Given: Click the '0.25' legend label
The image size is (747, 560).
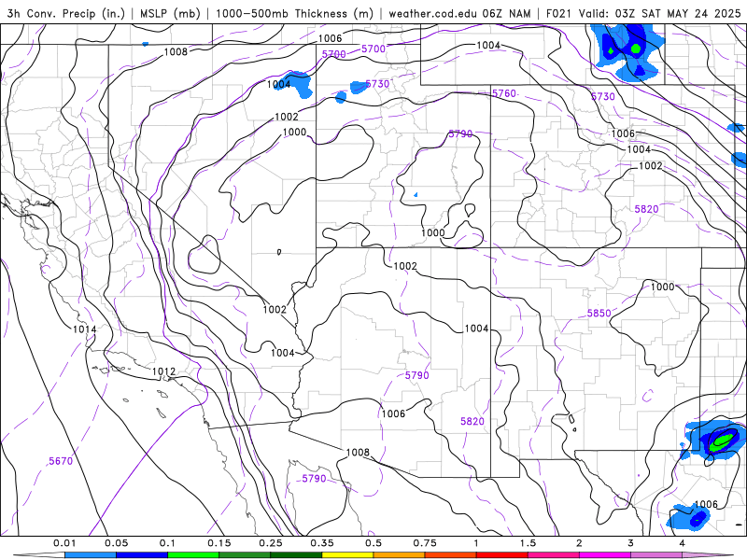Looking at the screenshot, I should (x=271, y=543).
